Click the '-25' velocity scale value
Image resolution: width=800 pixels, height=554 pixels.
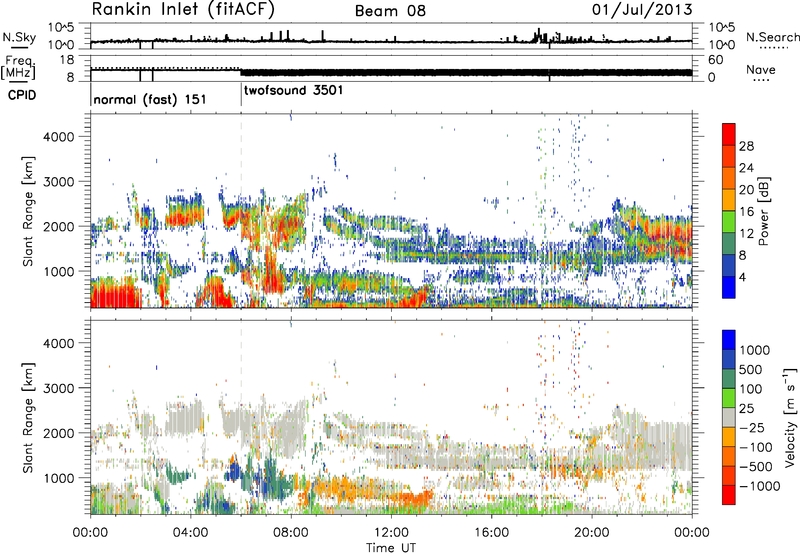752,428
